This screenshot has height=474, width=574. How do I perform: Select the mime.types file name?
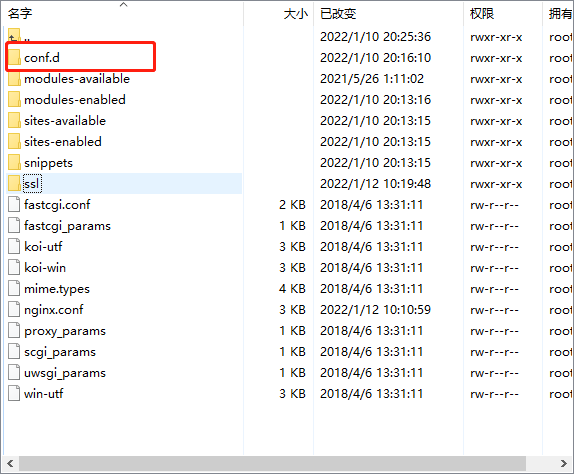[57, 289]
